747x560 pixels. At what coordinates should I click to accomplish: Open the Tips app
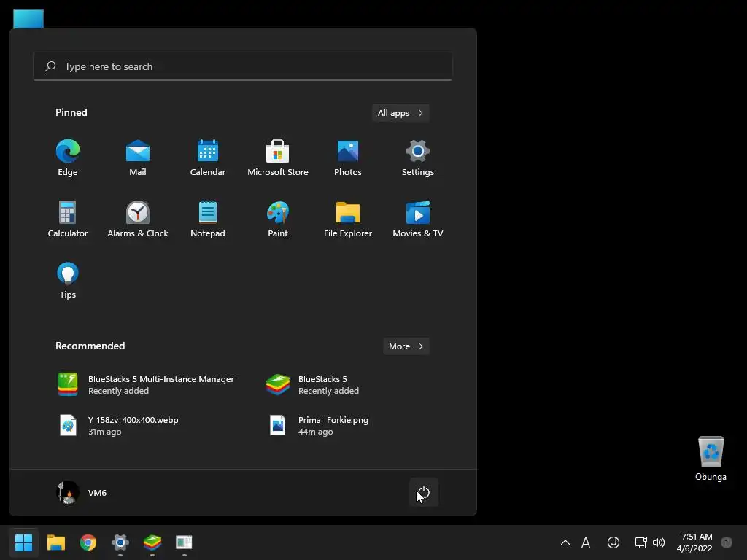tap(68, 281)
